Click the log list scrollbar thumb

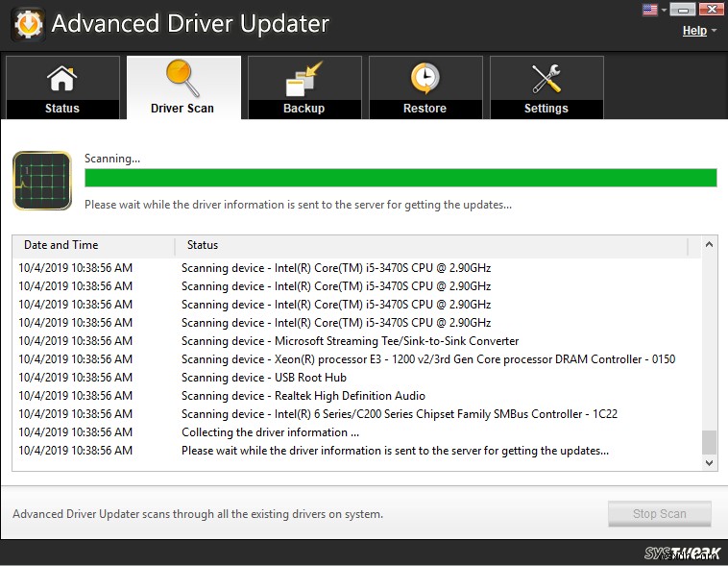tap(709, 442)
